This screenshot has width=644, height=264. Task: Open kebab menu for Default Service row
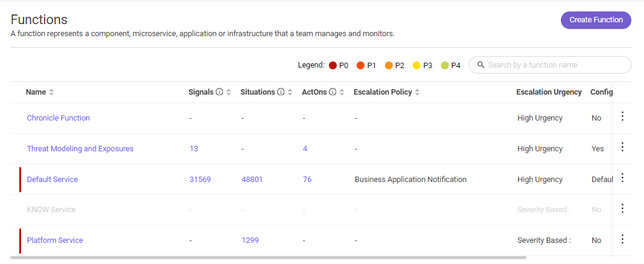coord(622,178)
